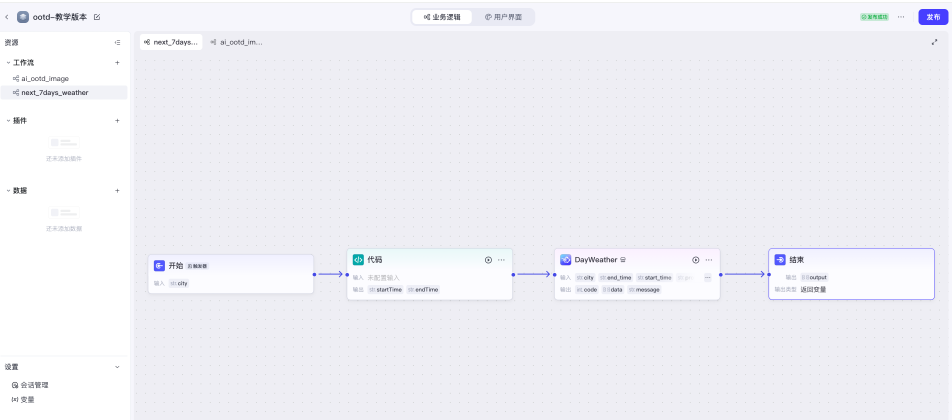Add a plugin using the 插件 plus icon
This screenshot has width=952, height=420.
tap(117, 120)
